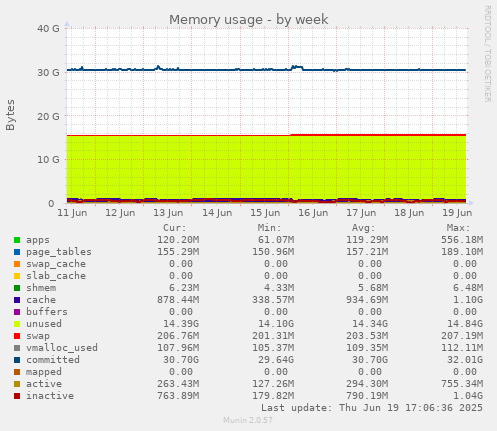Screen dimensions: 497x431
Task: Click the 'Cur:' column header
Action: (175, 228)
